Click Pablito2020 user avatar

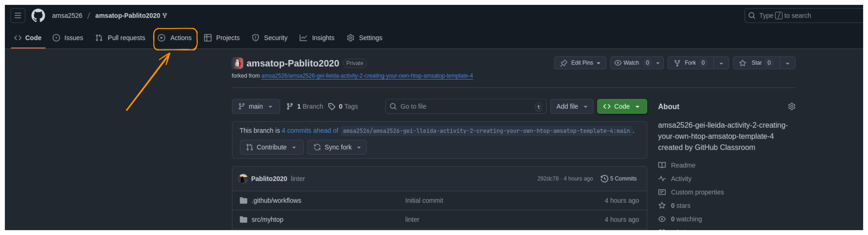243,179
